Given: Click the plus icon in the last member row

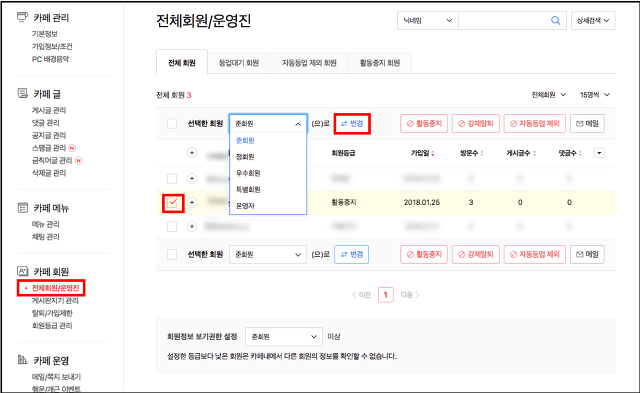Looking at the screenshot, I should tap(192, 226).
